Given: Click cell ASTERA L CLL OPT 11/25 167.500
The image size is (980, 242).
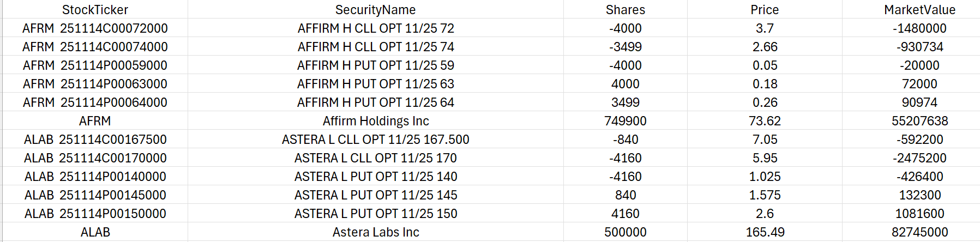Looking at the screenshot, I should click(375, 140).
